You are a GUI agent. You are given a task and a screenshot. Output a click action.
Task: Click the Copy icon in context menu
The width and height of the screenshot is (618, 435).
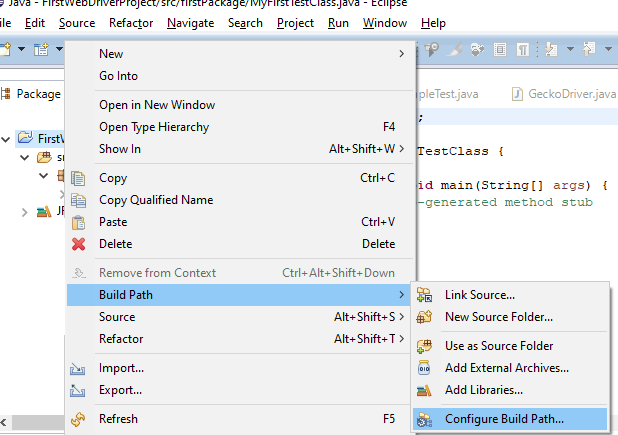(x=79, y=178)
